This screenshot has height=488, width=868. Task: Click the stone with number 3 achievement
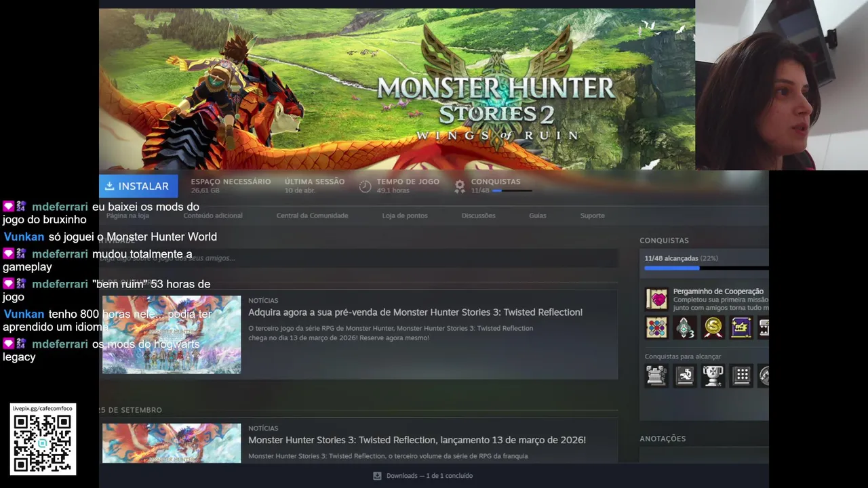685,327
